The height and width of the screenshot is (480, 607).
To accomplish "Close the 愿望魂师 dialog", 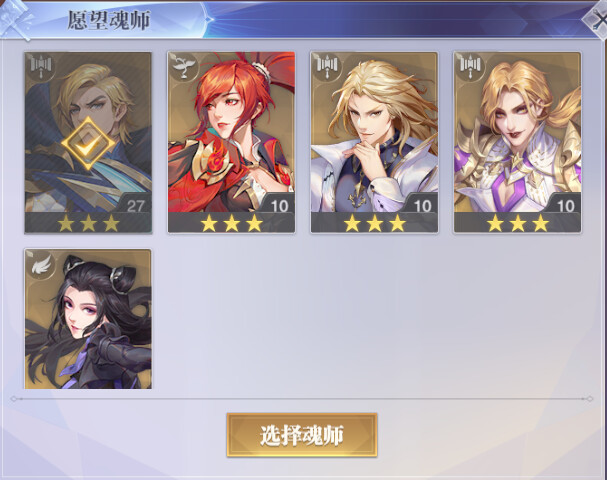I will (x=598, y=19).
